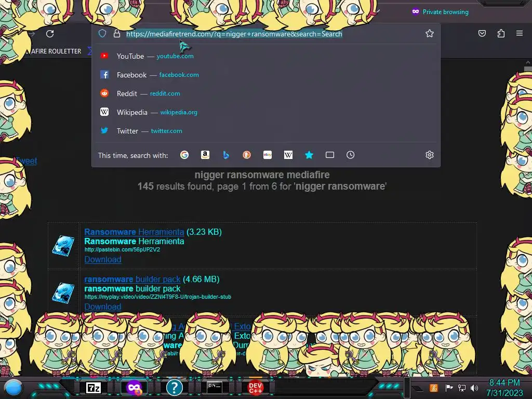Select the YouTube suggestion
This screenshot has width=532, height=399.
tap(266, 56)
